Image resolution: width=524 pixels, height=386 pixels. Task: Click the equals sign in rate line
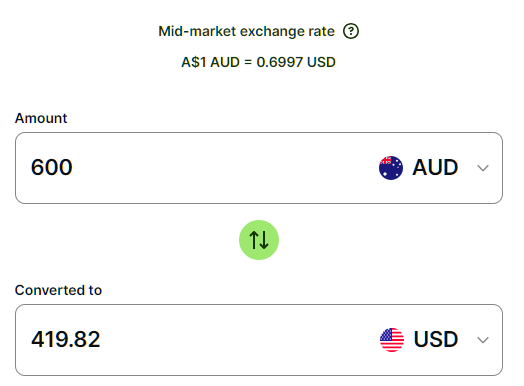(x=248, y=62)
